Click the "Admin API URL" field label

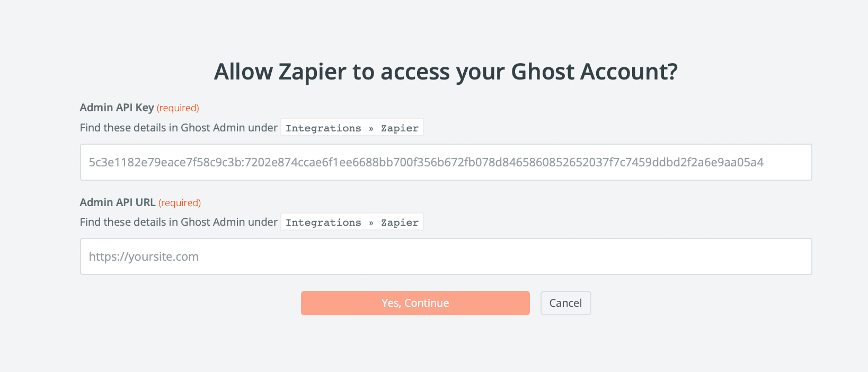point(118,202)
